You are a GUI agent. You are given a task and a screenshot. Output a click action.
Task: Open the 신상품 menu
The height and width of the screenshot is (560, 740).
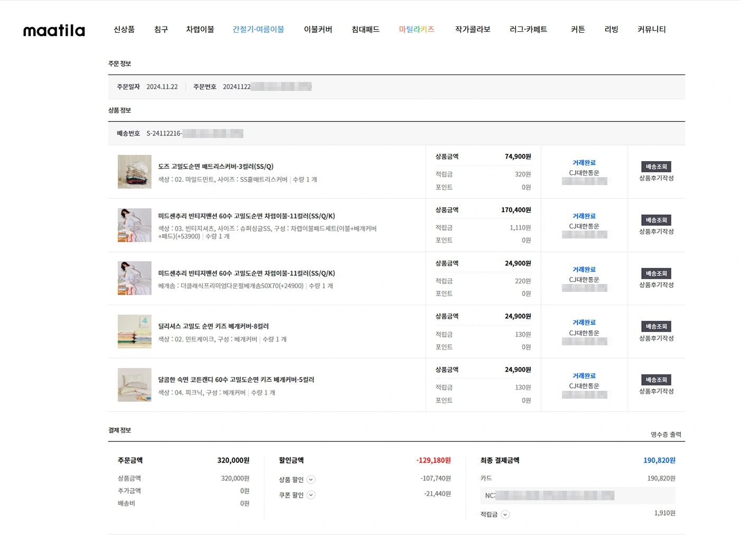coord(124,30)
